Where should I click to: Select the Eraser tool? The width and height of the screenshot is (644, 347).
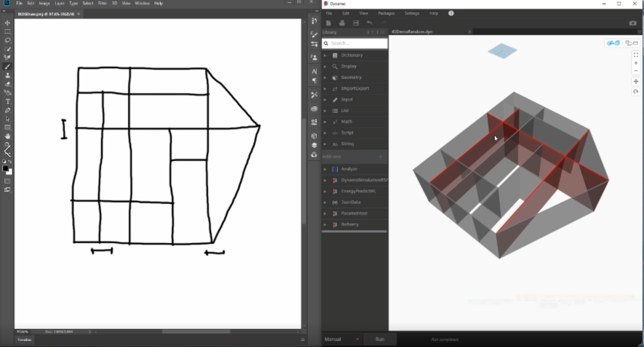tap(8, 84)
